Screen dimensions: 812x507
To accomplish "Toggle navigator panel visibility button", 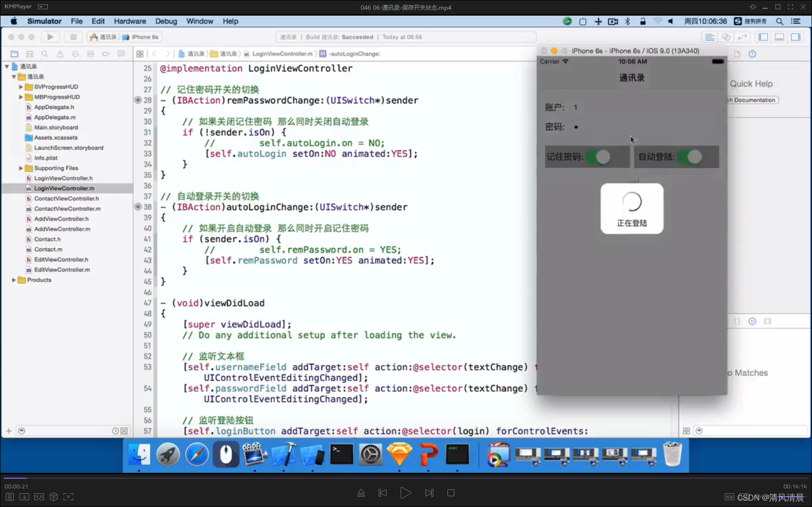I will [764, 37].
